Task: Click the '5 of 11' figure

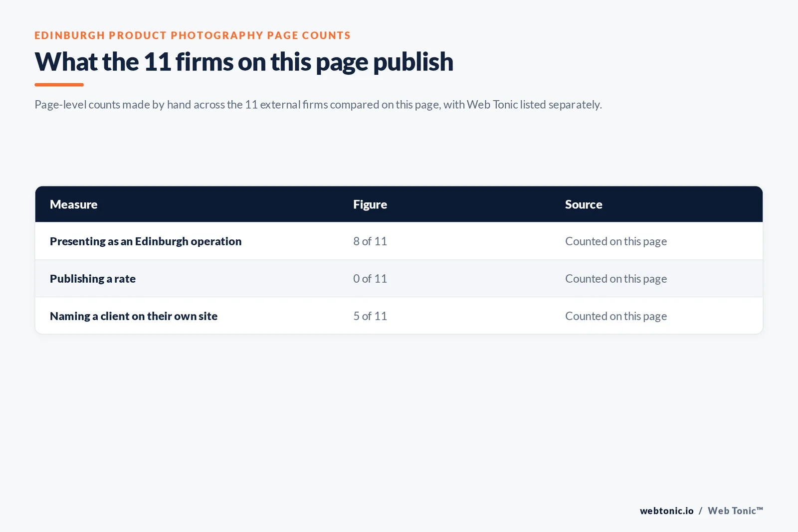Action: click(x=370, y=316)
